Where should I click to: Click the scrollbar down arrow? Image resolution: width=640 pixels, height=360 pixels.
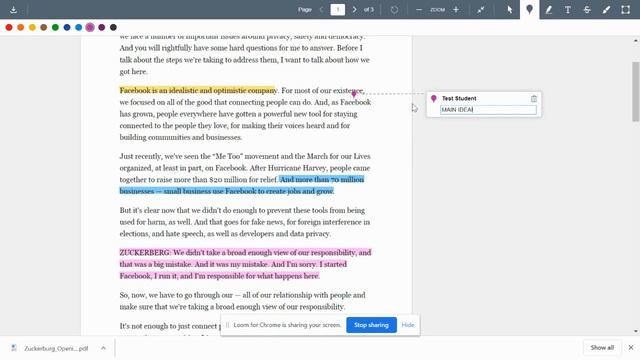point(636,331)
